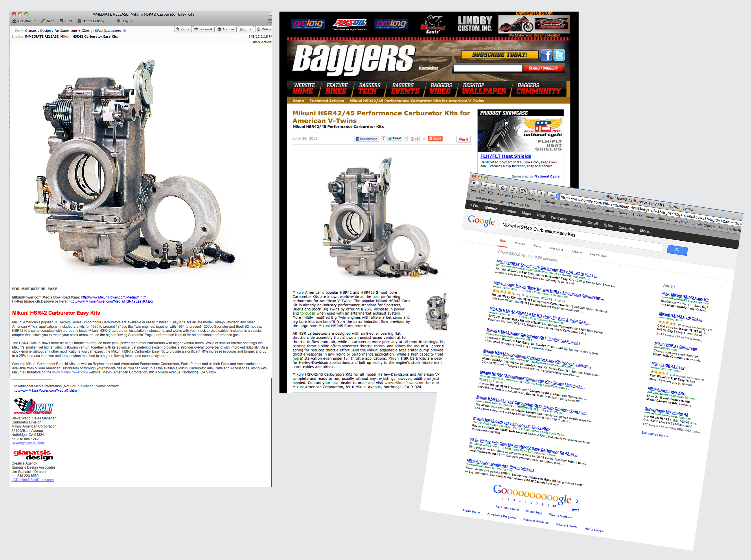The width and height of the screenshot is (751, 560).
Task: Open the More dropdown in Google black bar
Action: tap(646, 231)
